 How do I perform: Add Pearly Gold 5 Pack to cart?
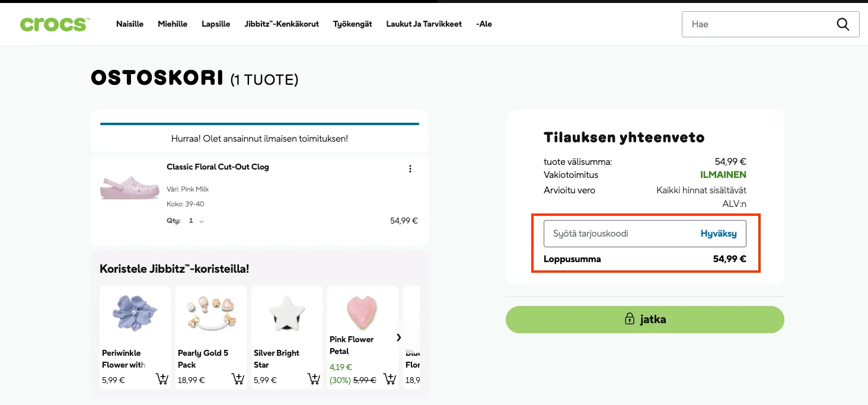pos(237,379)
